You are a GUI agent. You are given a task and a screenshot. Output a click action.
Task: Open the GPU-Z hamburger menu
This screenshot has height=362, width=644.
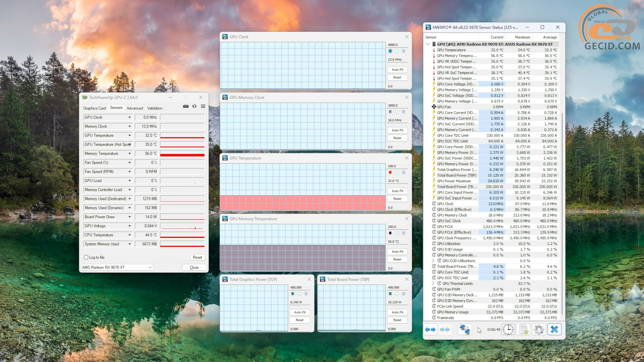203,106
